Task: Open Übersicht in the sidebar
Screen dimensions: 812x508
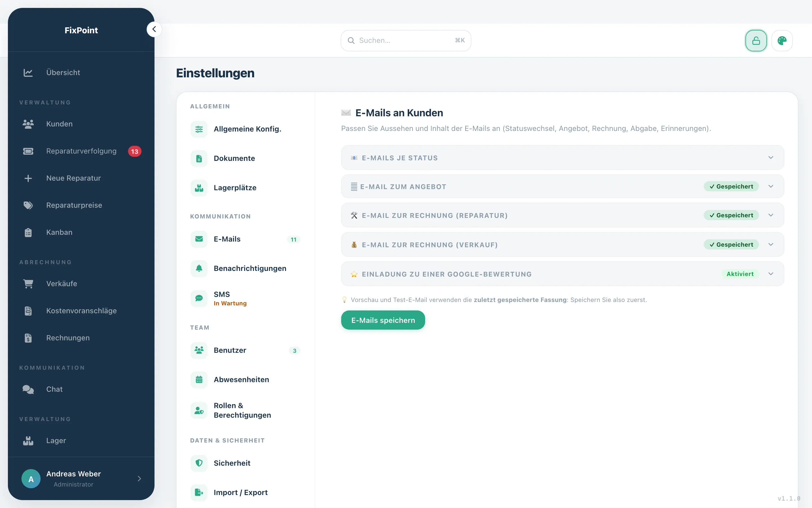Action: tap(81, 73)
